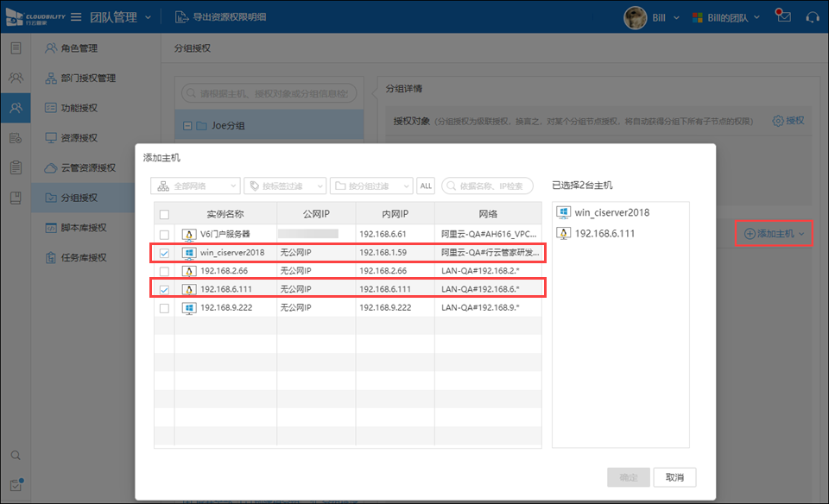Click the search magnifier in left rail

pyautogui.click(x=16, y=456)
